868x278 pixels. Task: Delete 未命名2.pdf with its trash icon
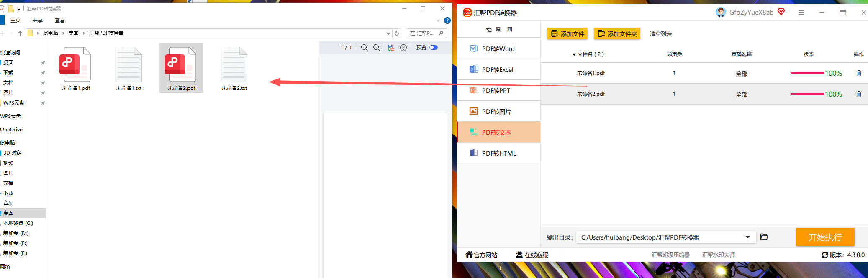tap(859, 94)
